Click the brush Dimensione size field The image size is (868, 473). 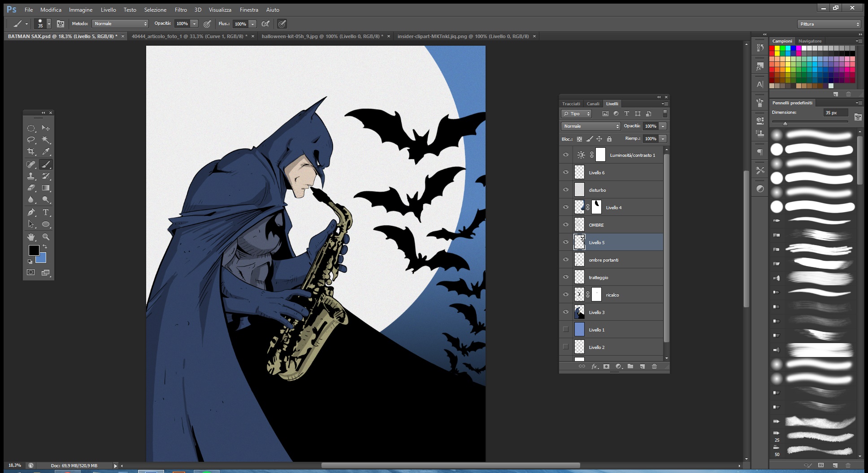coord(836,113)
